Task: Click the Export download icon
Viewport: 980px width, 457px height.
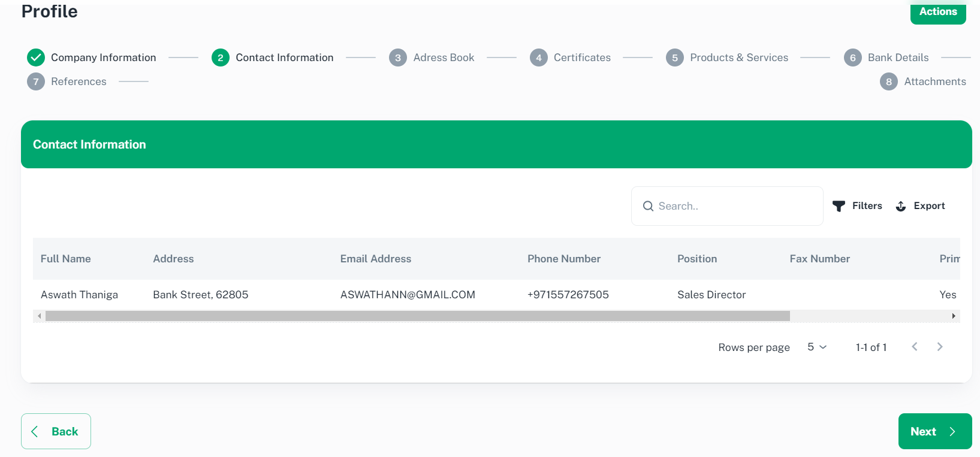Action: tap(900, 206)
